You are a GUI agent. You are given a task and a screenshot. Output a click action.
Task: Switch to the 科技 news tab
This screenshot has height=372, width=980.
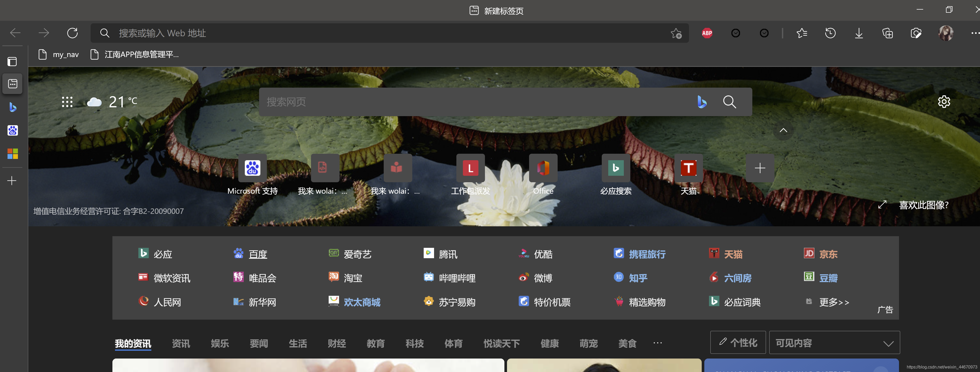click(x=414, y=343)
